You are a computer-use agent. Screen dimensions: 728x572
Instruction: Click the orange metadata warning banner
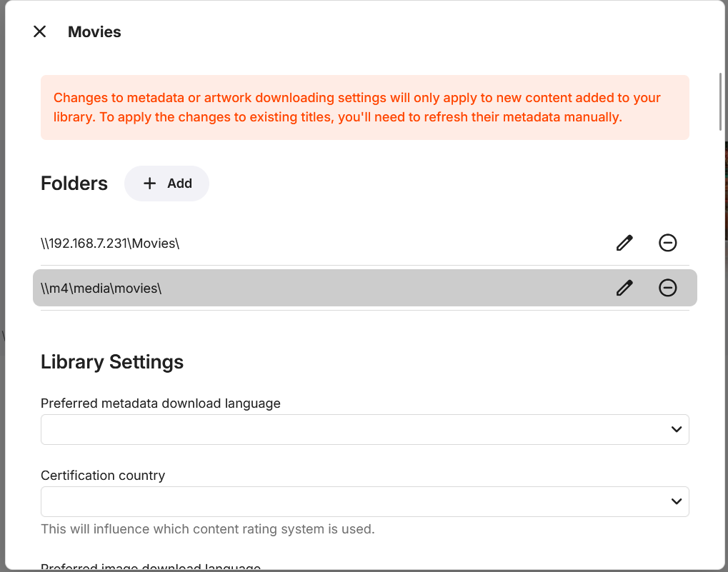pyautogui.click(x=364, y=107)
